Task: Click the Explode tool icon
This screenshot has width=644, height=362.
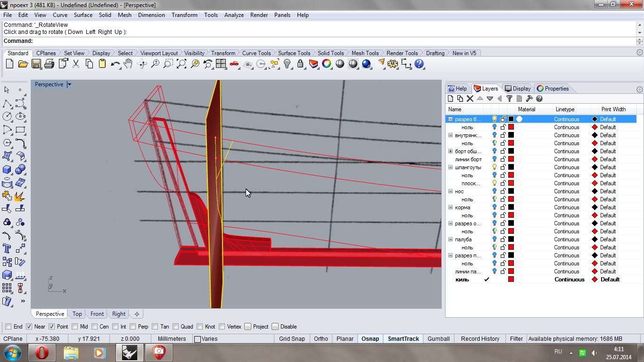Action: pos(20,196)
